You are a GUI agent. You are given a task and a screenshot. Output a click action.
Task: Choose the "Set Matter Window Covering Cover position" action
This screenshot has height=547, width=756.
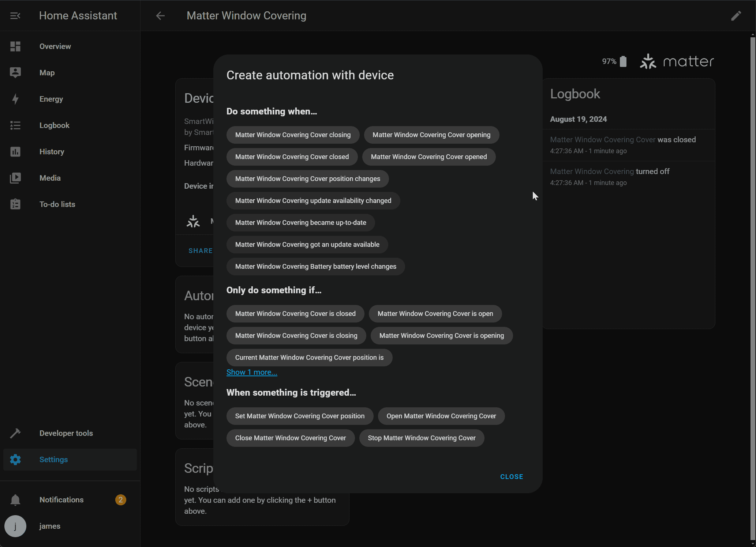(x=300, y=416)
